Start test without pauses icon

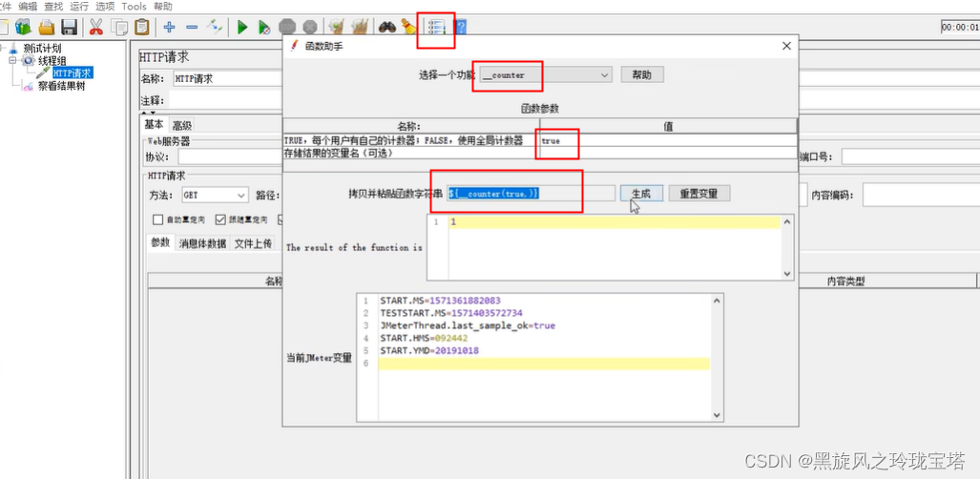264,27
